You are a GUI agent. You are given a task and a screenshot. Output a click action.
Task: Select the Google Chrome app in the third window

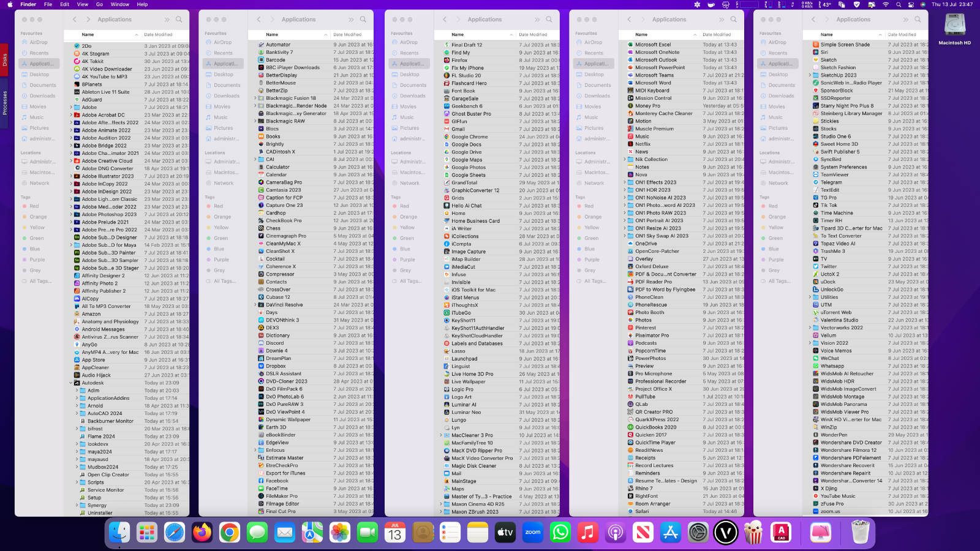[x=470, y=137]
